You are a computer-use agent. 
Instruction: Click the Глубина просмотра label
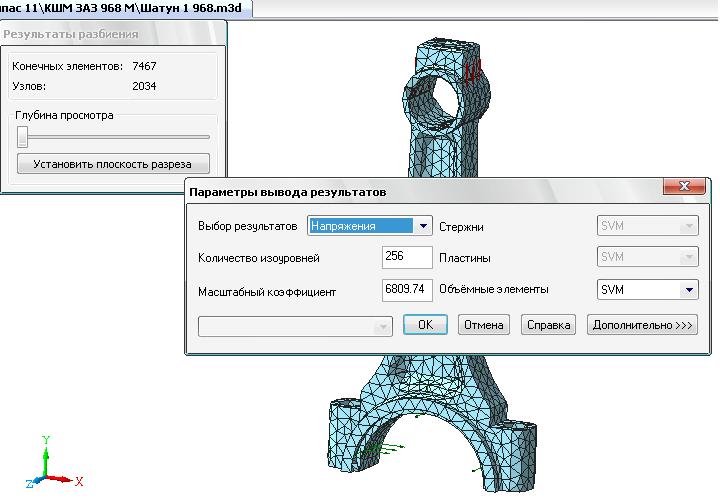pyautogui.click(x=64, y=115)
